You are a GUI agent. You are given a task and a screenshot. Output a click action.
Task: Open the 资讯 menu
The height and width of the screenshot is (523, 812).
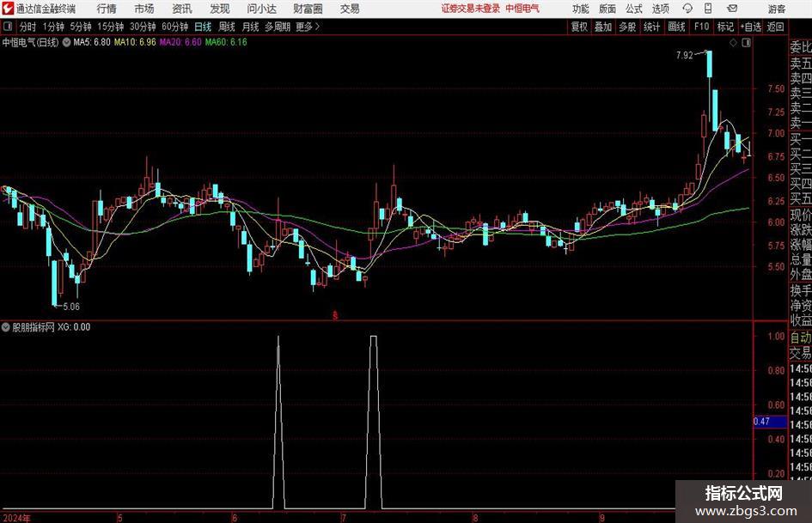click(x=182, y=9)
